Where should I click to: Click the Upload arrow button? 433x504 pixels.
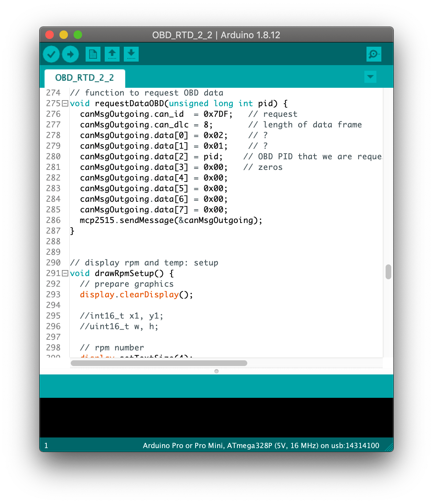[x=70, y=54]
